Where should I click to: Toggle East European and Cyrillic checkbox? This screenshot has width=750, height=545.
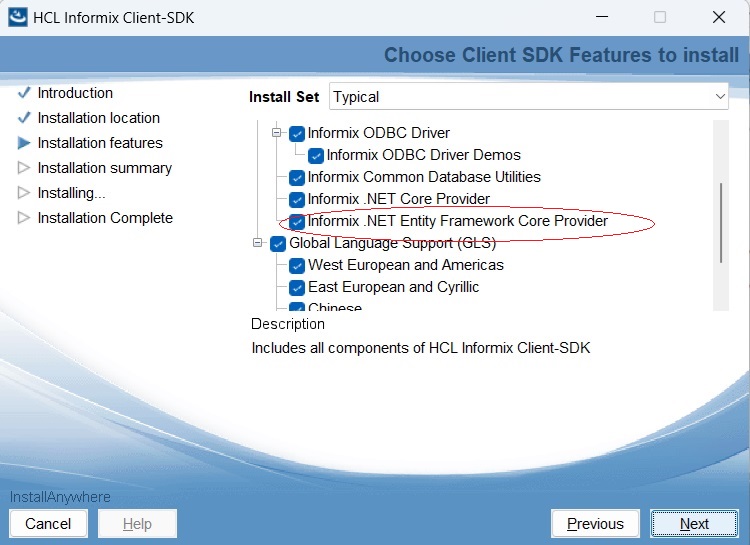click(x=297, y=288)
